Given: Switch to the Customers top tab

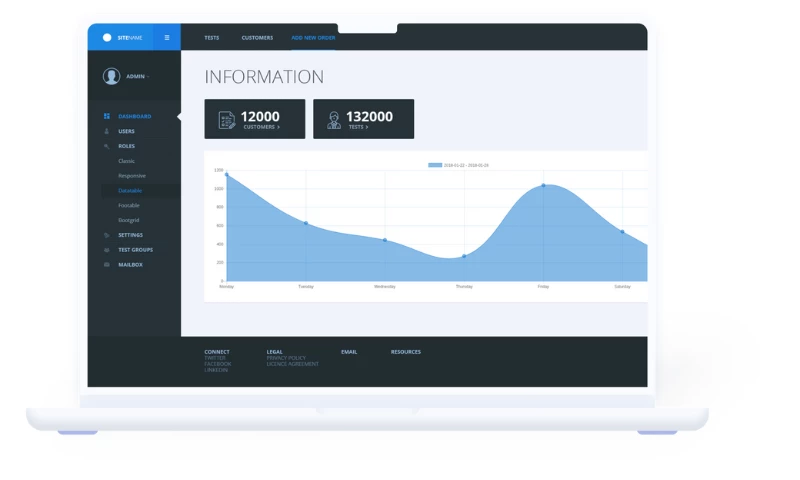Looking at the screenshot, I should click(x=257, y=38).
